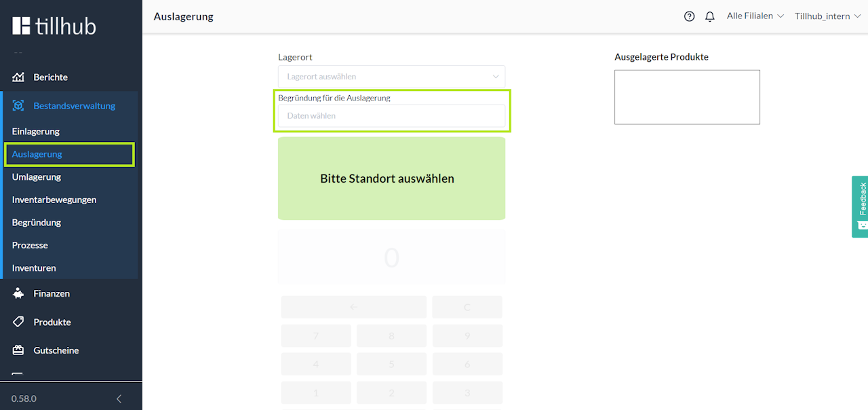
Task: Click the Gutscheine gift icon
Action: tap(18, 351)
